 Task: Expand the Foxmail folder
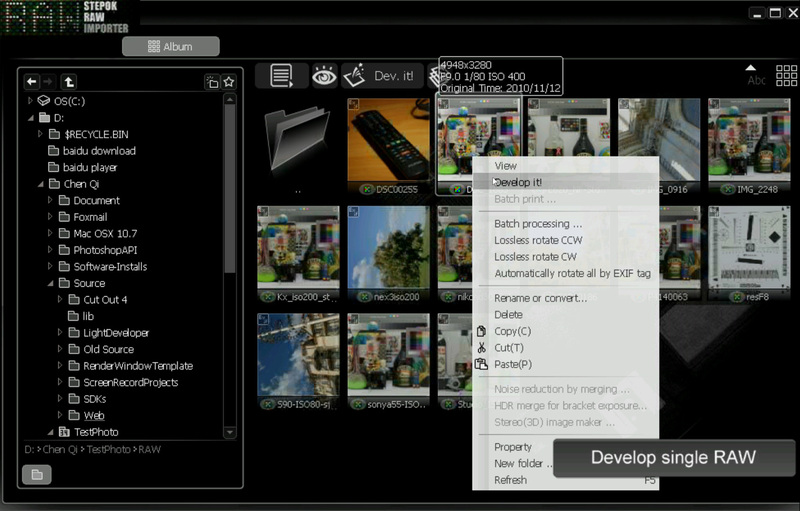tap(50, 217)
